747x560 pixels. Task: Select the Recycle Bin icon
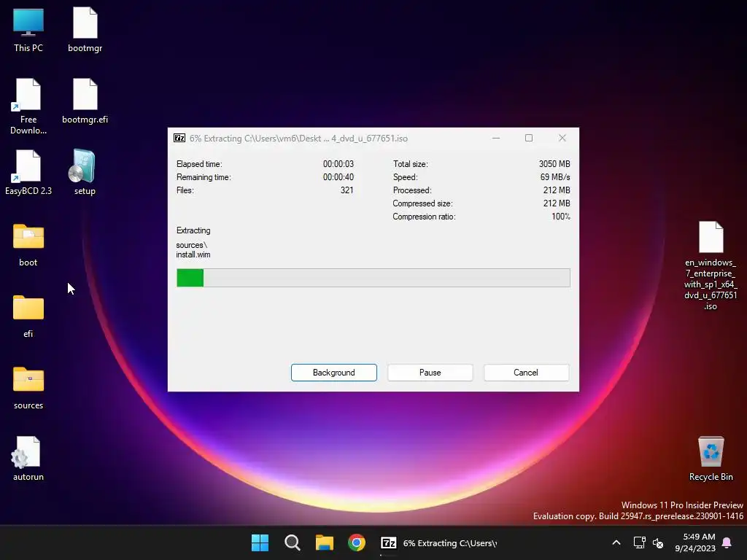(711, 458)
